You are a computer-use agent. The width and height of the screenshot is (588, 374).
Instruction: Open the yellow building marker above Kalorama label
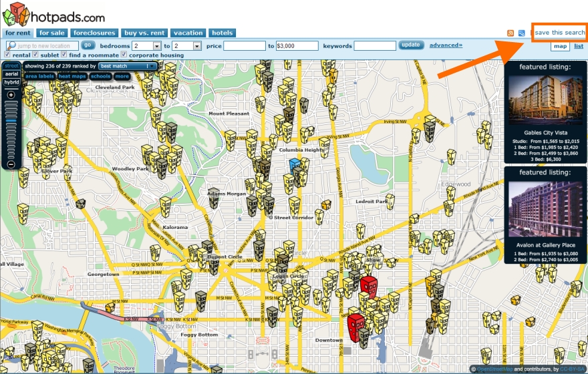166,207
